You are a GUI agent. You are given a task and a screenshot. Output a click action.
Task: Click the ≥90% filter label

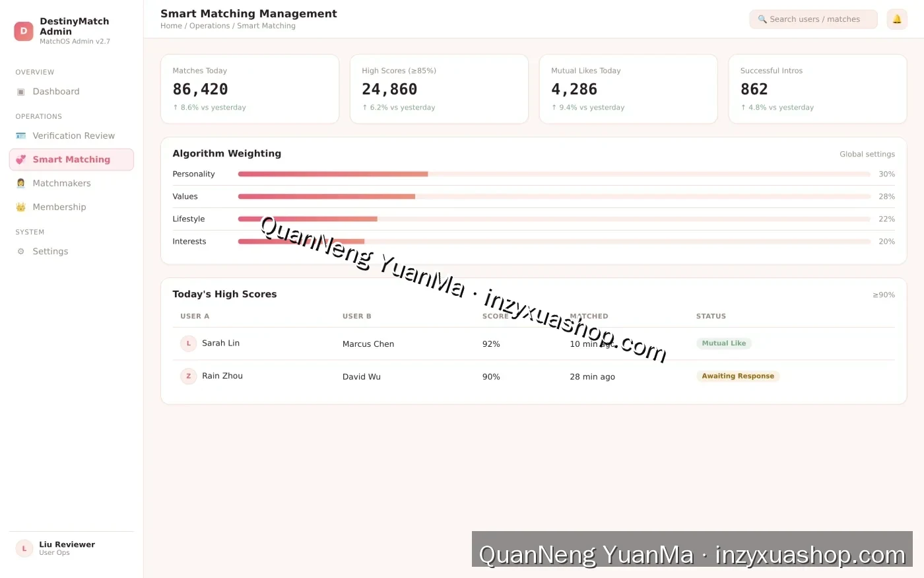pos(884,295)
